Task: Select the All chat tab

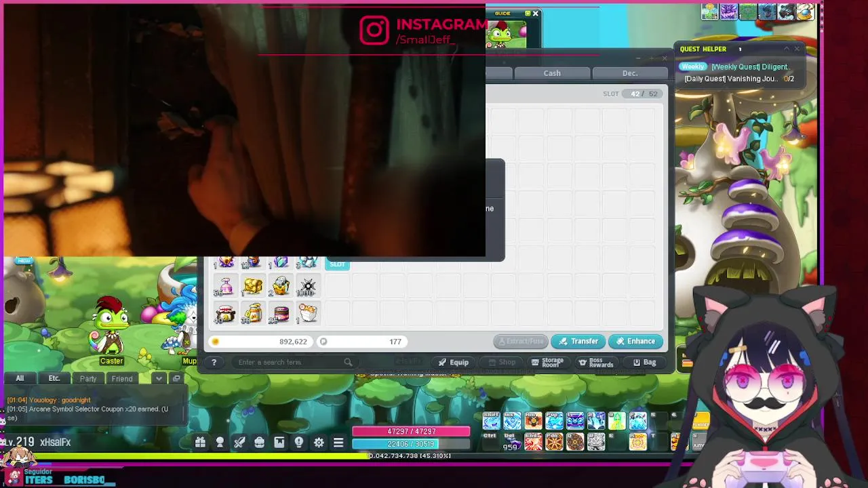Action: click(20, 378)
